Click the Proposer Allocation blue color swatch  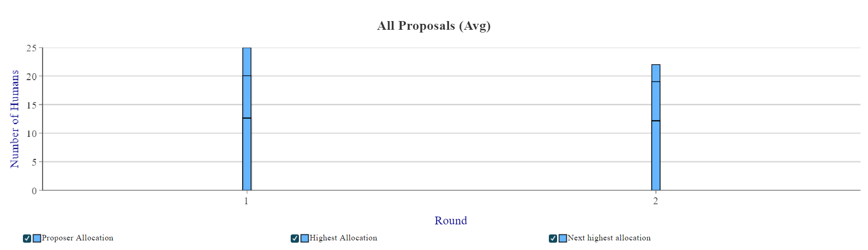[x=37, y=239]
